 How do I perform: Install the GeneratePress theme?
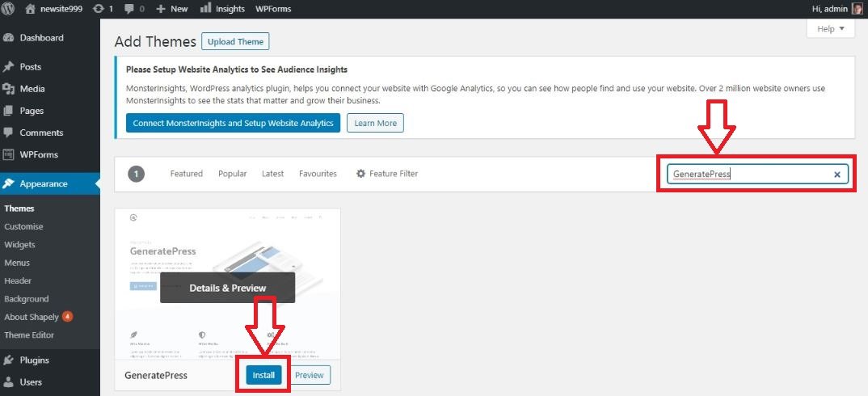(x=263, y=375)
